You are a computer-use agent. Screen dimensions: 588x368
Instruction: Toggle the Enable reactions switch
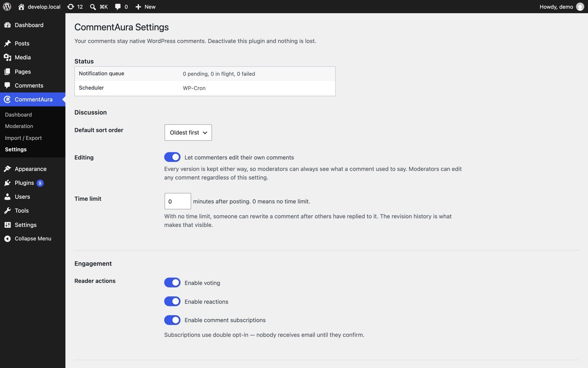[172, 301]
